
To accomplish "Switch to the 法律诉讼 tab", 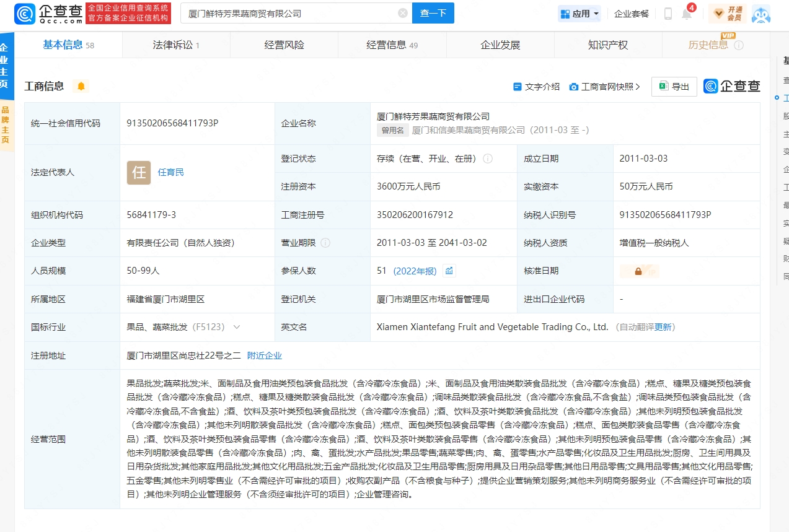I will click(x=176, y=45).
